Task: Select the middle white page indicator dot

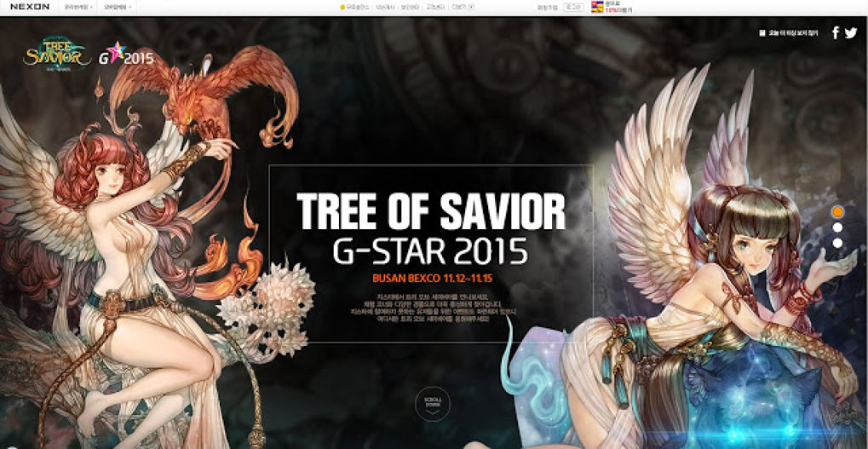Action: 837,227
